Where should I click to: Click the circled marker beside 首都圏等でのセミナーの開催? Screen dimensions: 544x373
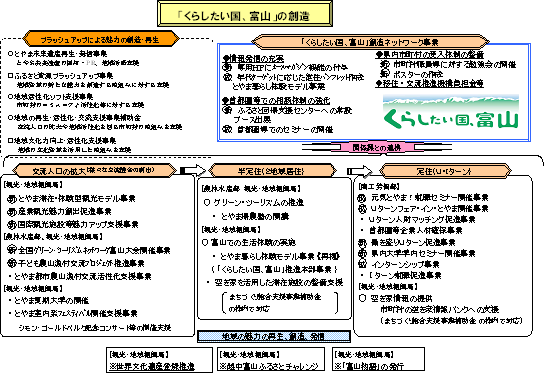(x=227, y=129)
